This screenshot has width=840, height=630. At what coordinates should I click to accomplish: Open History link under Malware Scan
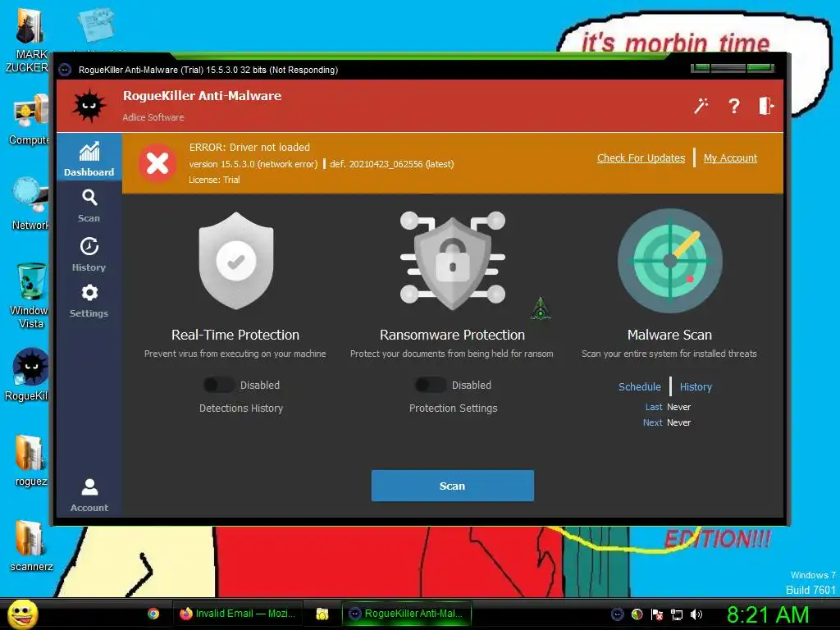coord(696,387)
